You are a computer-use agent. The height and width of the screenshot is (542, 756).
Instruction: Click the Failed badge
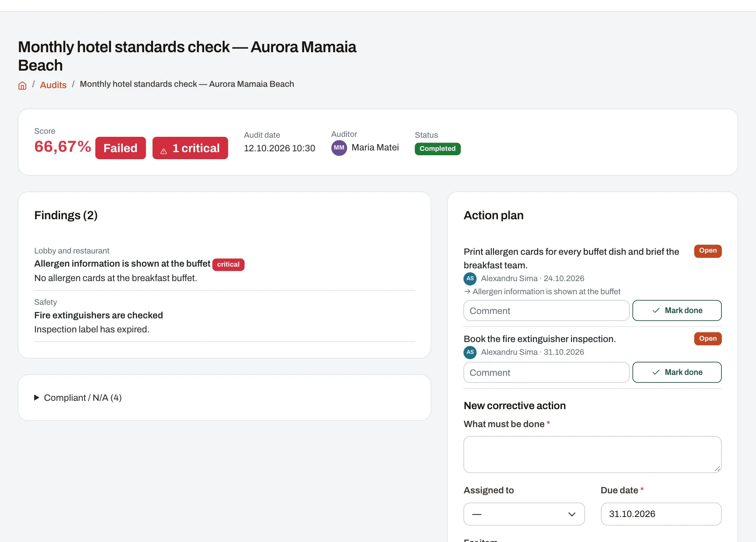tap(121, 148)
